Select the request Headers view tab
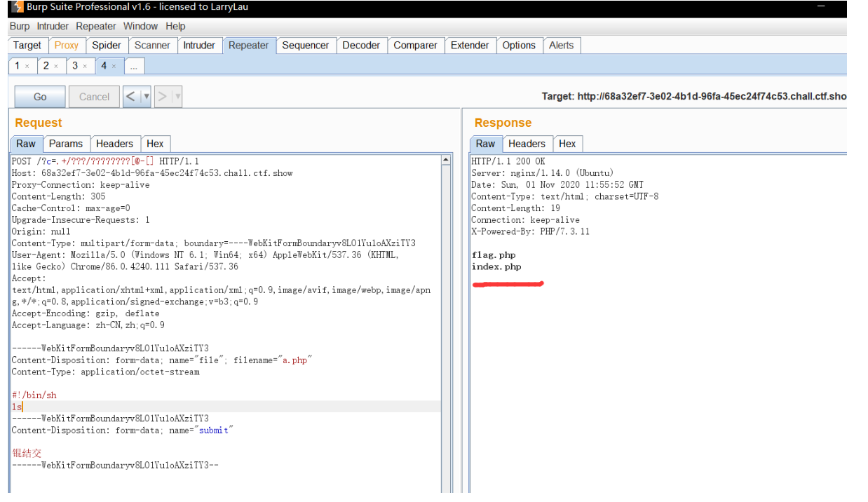 [115, 144]
